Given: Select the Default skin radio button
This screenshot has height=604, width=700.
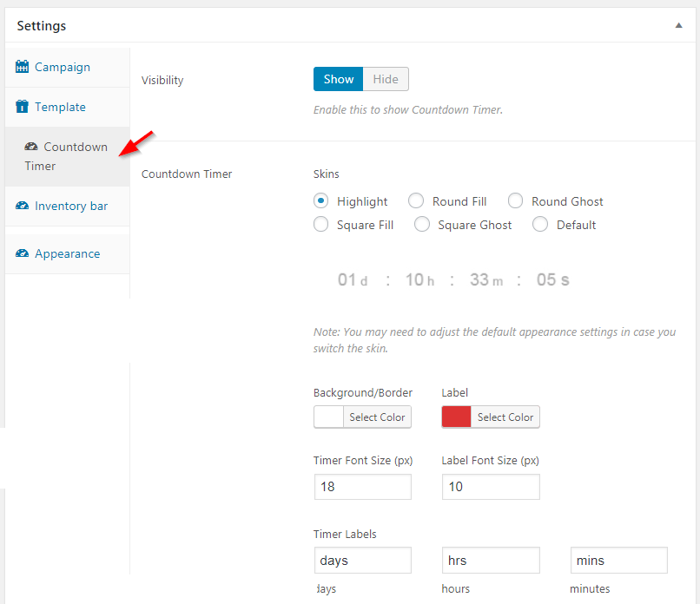Looking at the screenshot, I should tap(540, 224).
